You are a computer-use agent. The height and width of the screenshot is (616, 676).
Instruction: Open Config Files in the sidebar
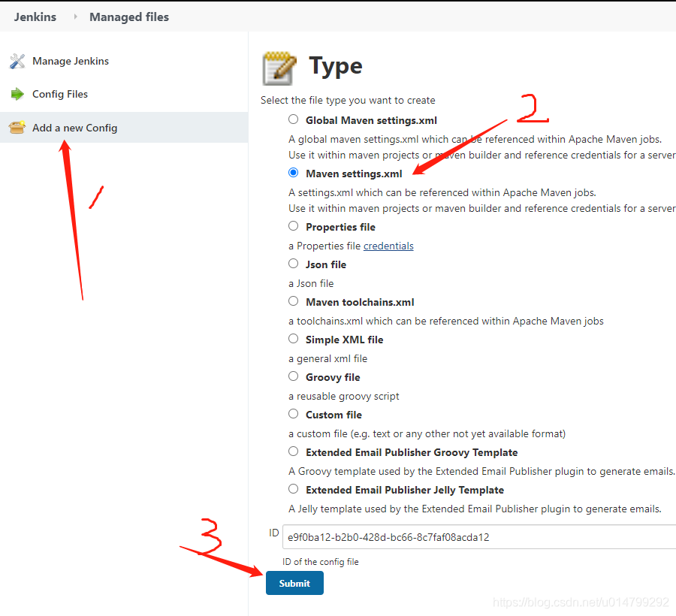pyautogui.click(x=60, y=94)
